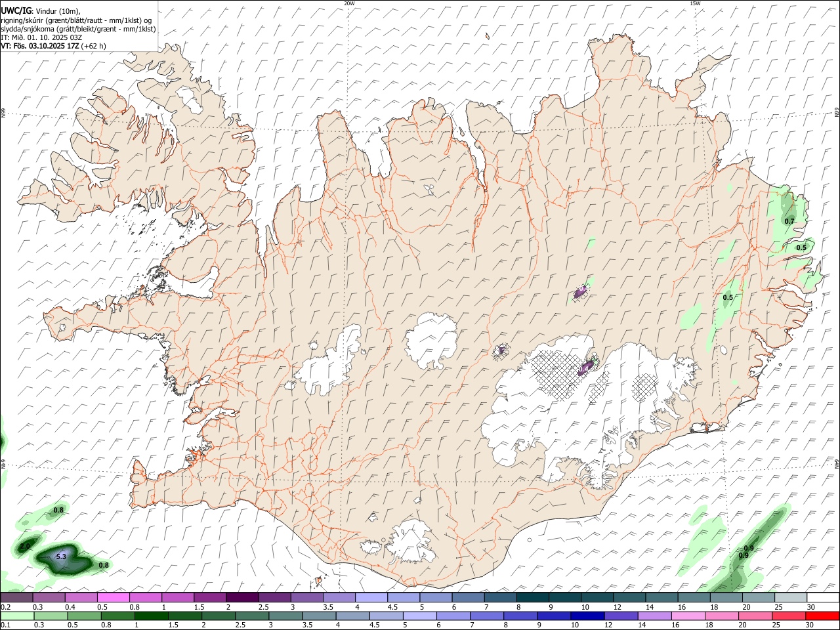Viewport: 840px width, 630px height.
Task: Click the upper 0.9 value in the southeast rain band
Action: 749,548
